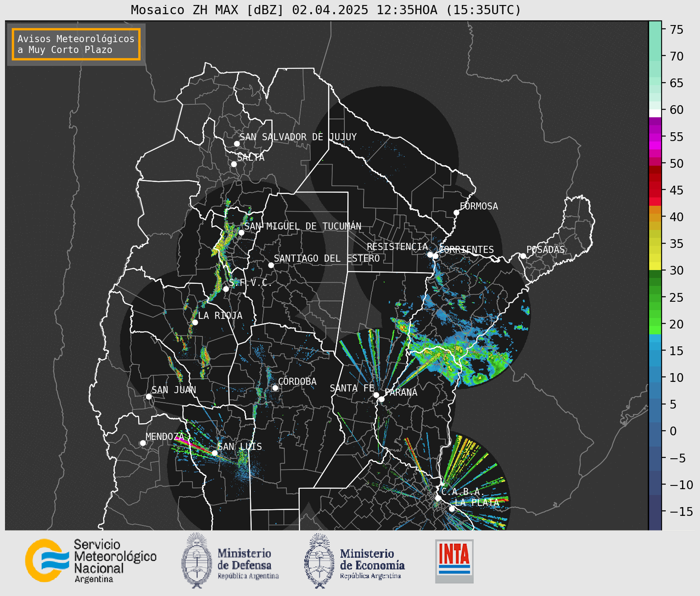The width and height of the screenshot is (700, 596).
Task: Click the SANTIAGO DEL ESTERO label
Action: pos(327,258)
